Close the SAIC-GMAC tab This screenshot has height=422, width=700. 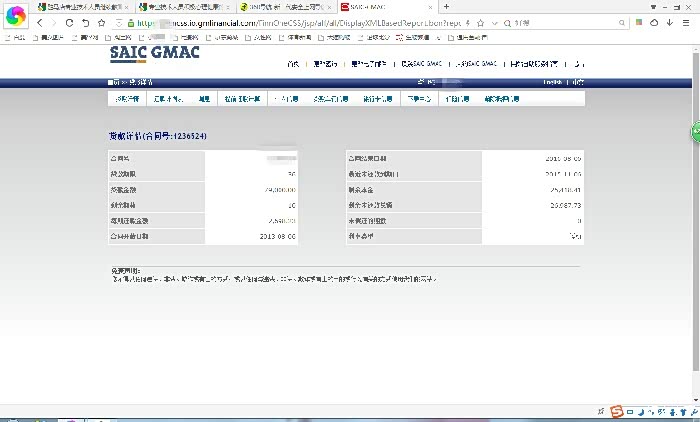click(430, 7)
